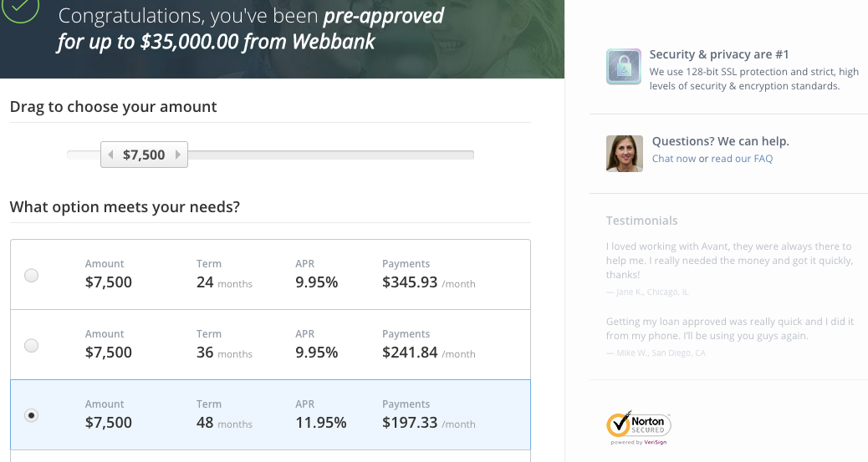Click left arrow on amount slider handle
Screen dimensions: 868x462
(x=110, y=155)
